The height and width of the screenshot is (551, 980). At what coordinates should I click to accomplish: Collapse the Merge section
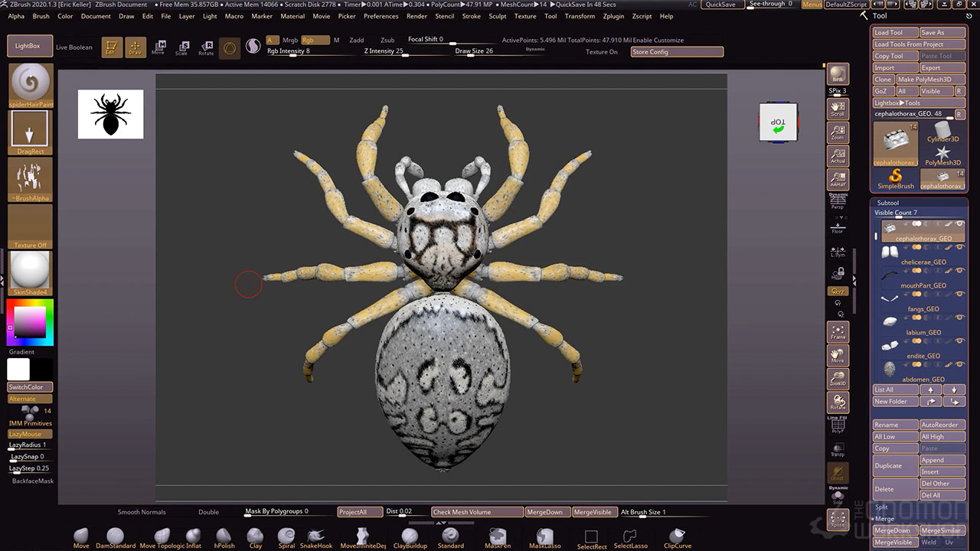click(884, 519)
